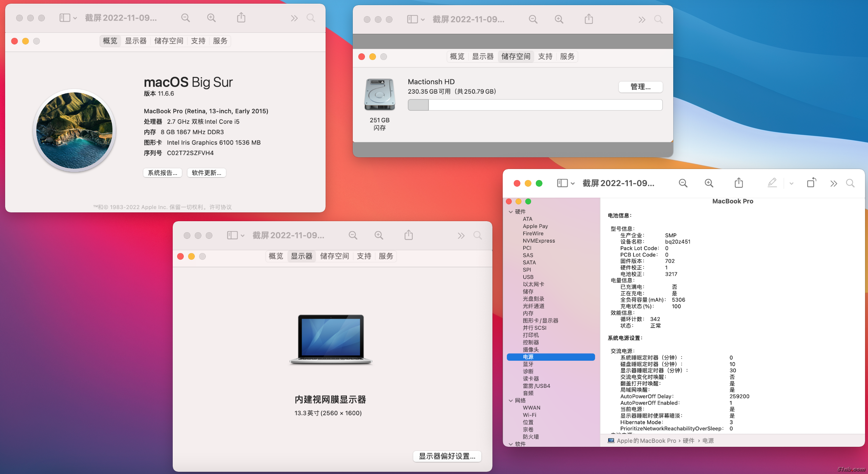The image size is (868, 474).
Task: Click the search icon in front Preview window
Action: [850, 183]
